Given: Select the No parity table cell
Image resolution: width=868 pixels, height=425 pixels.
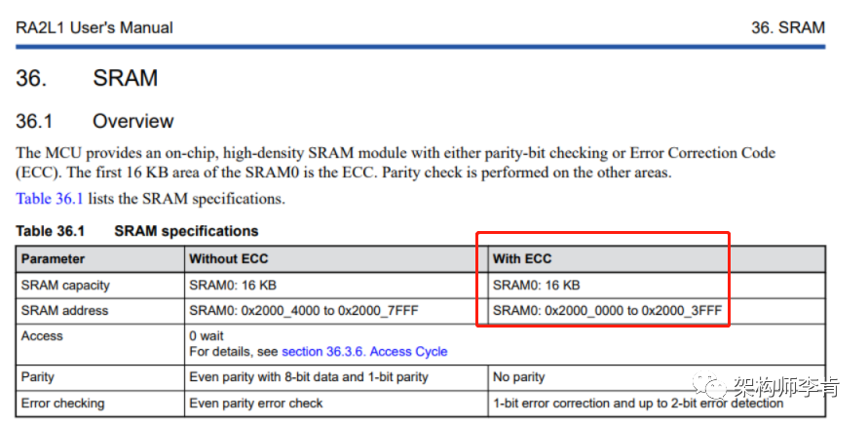Looking at the screenshot, I should (519, 377).
